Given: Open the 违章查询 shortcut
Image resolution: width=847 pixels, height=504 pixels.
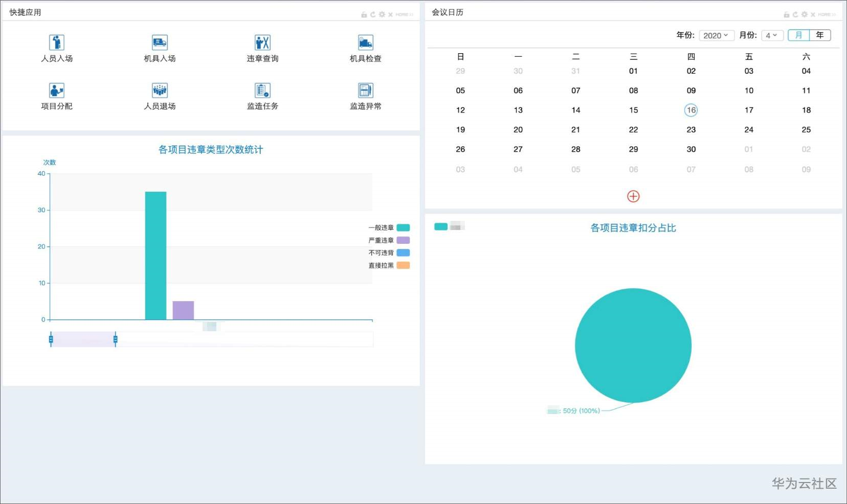Looking at the screenshot, I should coord(262,49).
